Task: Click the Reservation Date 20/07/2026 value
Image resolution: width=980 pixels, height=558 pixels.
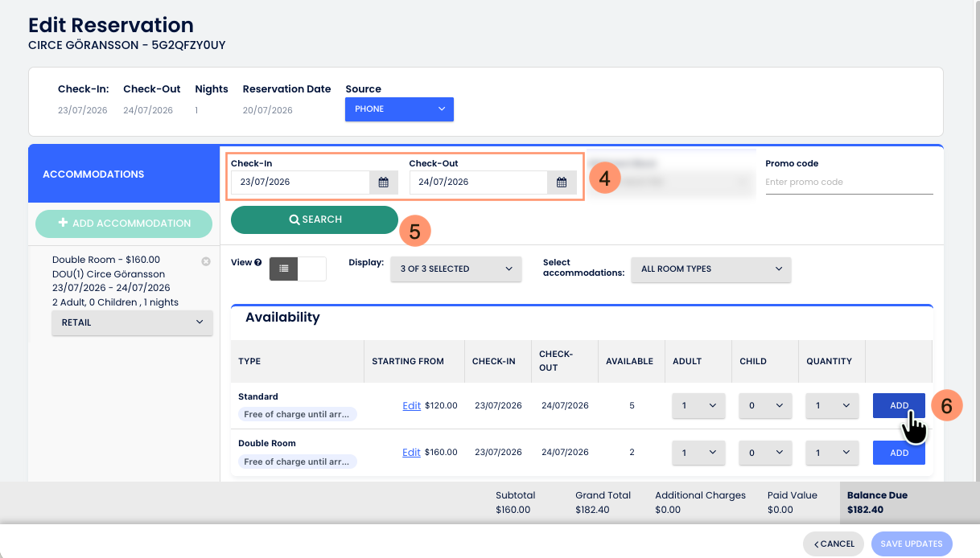Action: [268, 110]
